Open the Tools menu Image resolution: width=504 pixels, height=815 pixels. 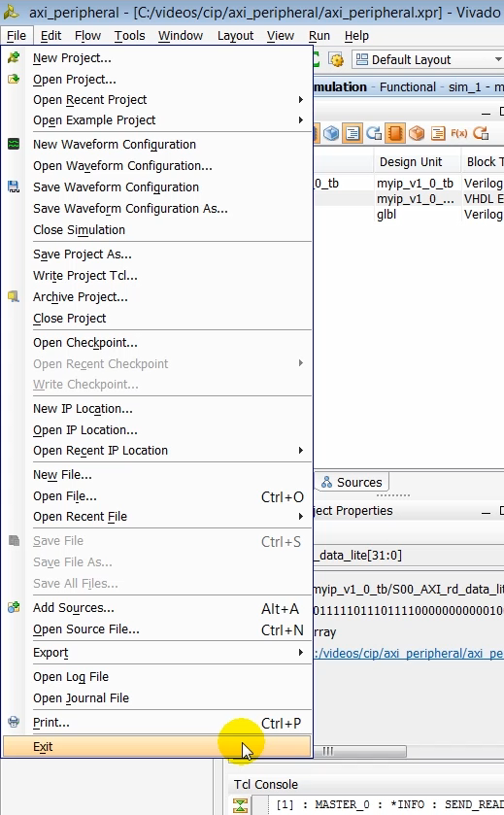(x=129, y=35)
